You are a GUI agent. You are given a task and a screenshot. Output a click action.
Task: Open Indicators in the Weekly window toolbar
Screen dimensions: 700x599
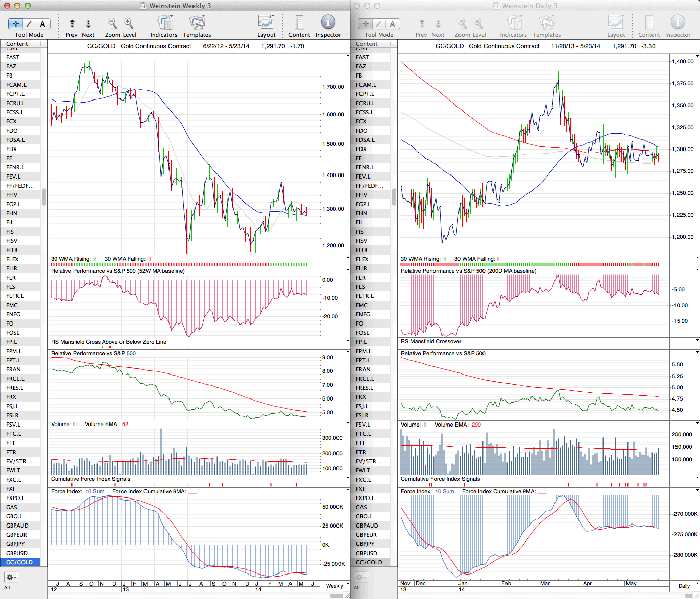164,23
